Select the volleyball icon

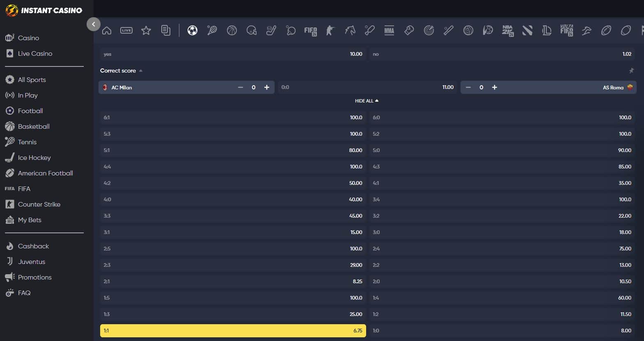click(x=468, y=30)
